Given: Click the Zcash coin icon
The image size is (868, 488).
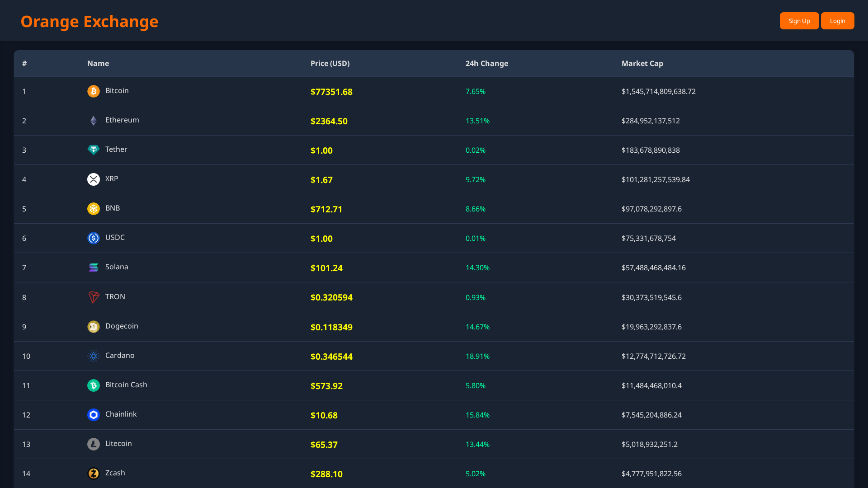Looking at the screenshot, I should (x=93, y=474).
